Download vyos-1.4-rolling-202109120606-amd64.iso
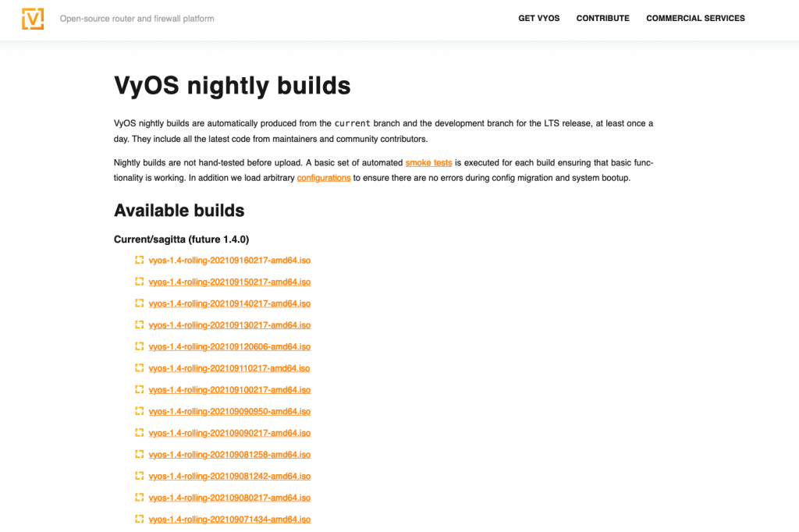 tap(229, 346)
